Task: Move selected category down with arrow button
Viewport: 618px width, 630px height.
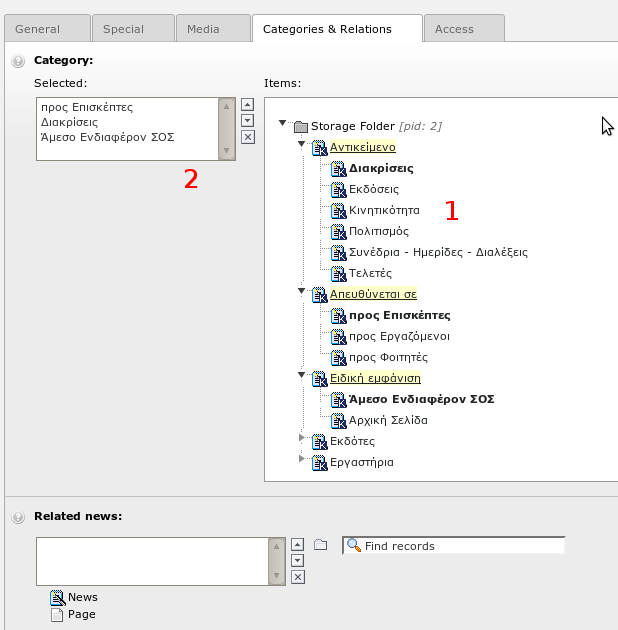Action: [x=248, y=120]
